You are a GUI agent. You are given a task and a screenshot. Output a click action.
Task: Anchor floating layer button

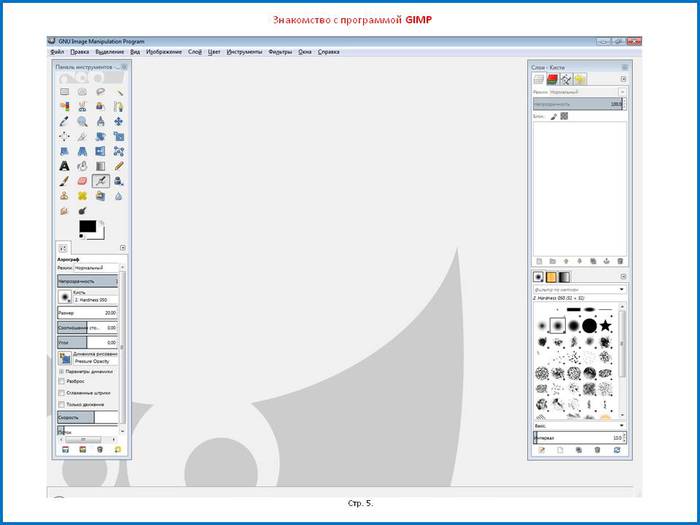(606, 261)
